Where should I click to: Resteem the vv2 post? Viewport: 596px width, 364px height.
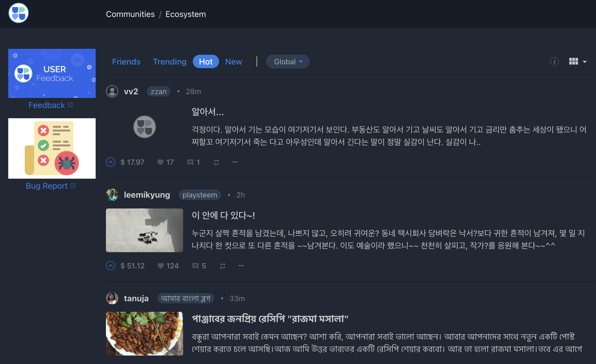216,162
